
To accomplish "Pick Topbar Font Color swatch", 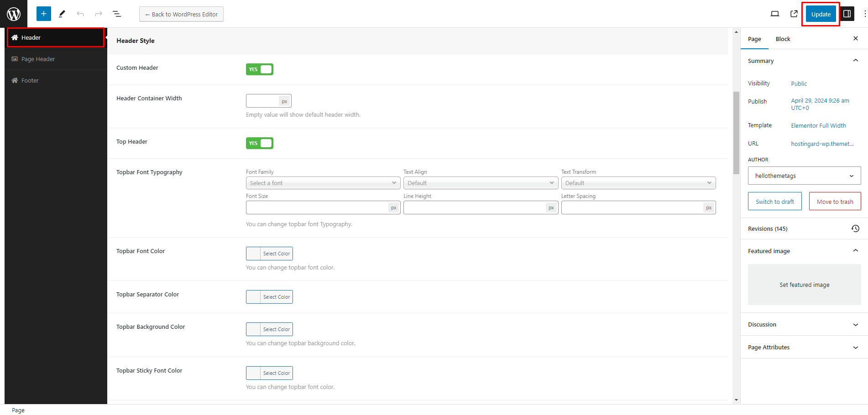I will tap(269, 254).
